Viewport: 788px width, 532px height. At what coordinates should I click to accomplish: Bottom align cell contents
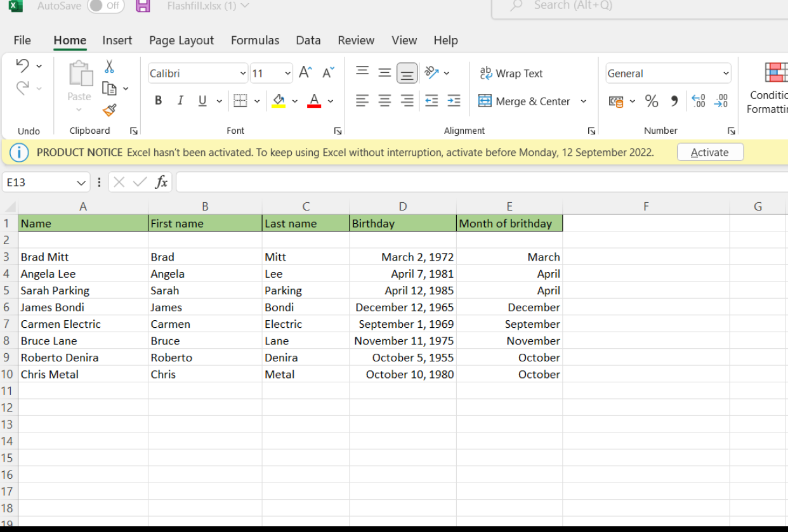click(407, 74)
